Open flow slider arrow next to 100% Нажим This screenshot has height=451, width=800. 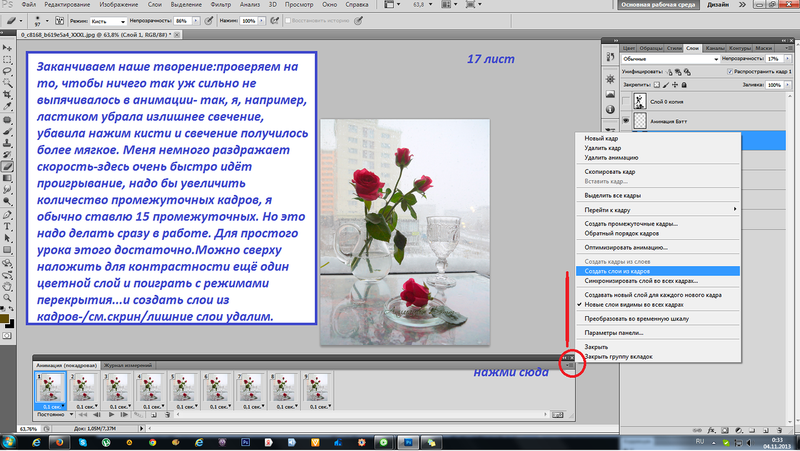[x=262, y=21]
